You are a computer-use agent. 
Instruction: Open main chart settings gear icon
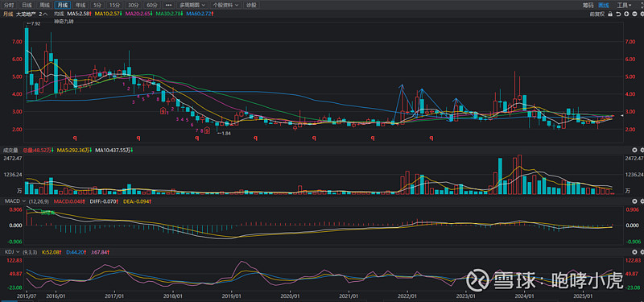pyautogui.click(x=642, y=14)
